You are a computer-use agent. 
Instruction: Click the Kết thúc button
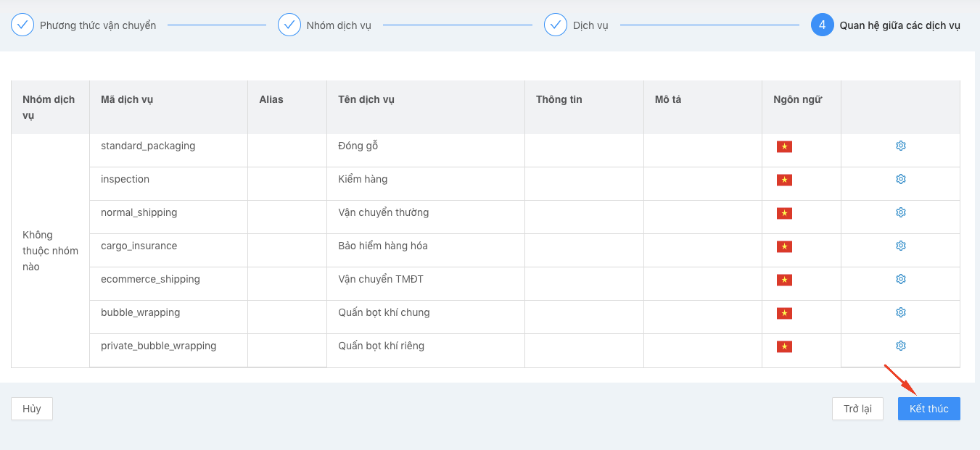pos(928,409)
